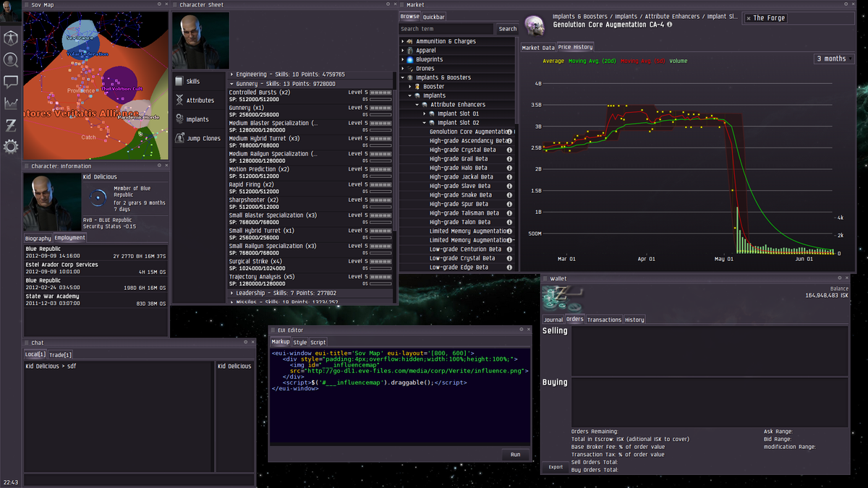This screenshot has height=488, width=868.
Task: Show info for High-grade Grail Beta
Action: [510, 159]
